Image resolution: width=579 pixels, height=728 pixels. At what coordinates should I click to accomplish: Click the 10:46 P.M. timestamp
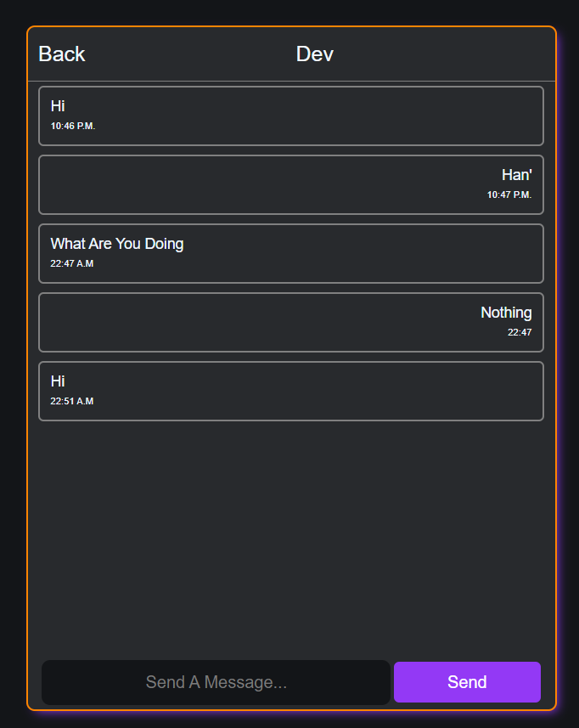point(73,126)
